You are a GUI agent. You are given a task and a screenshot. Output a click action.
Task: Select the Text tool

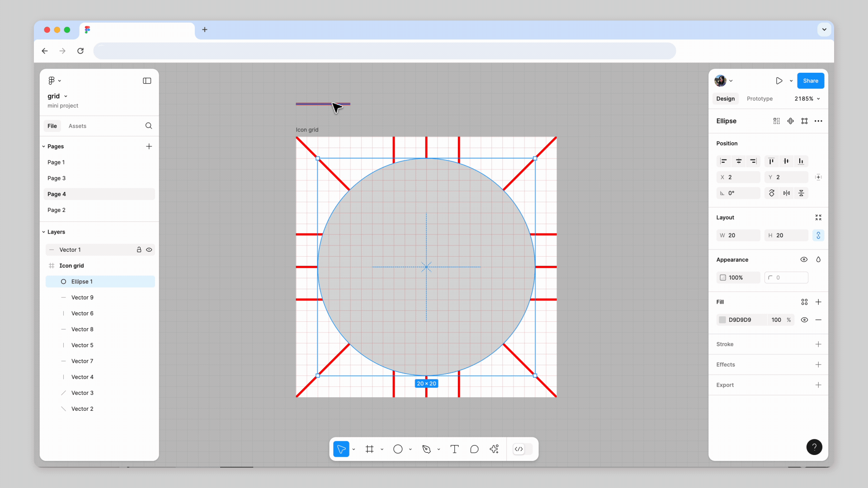click(x=454, y=449)
